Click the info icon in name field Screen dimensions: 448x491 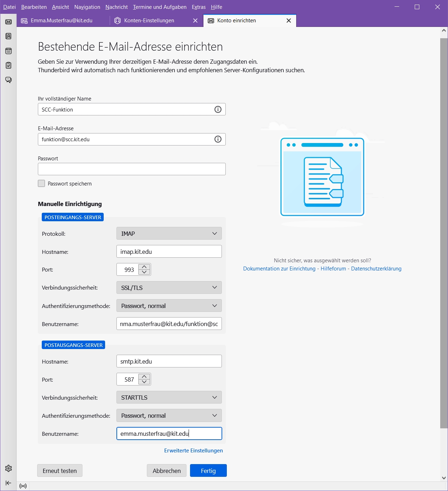pyautogui.click(x=218, y=109)
